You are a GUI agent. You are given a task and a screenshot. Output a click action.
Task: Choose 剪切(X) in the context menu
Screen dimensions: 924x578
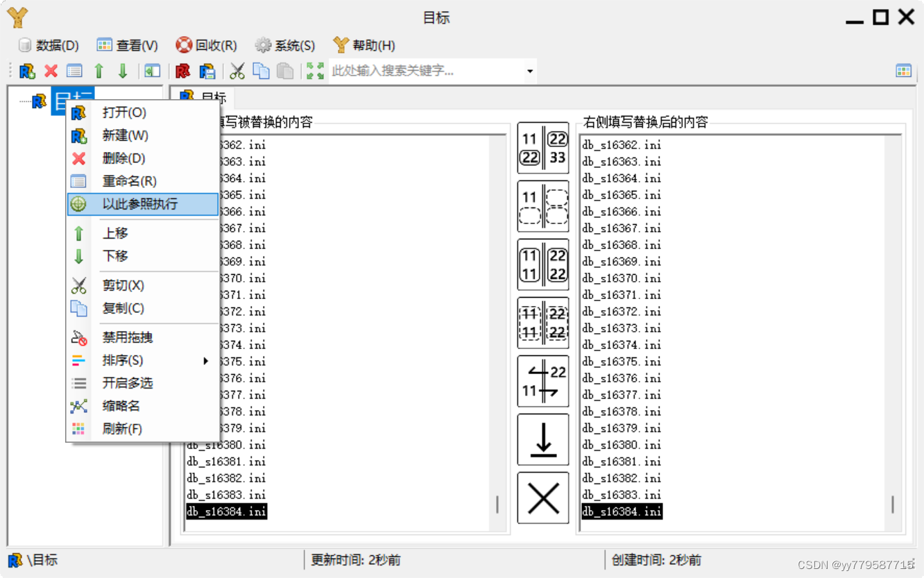(143, 285)
